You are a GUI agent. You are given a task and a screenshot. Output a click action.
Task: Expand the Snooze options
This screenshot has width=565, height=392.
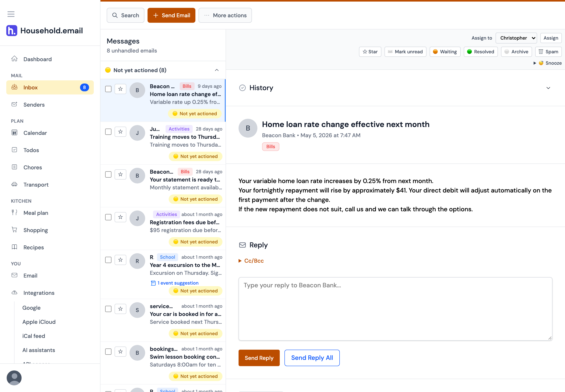pyautogui.click(x=548, y=63)
